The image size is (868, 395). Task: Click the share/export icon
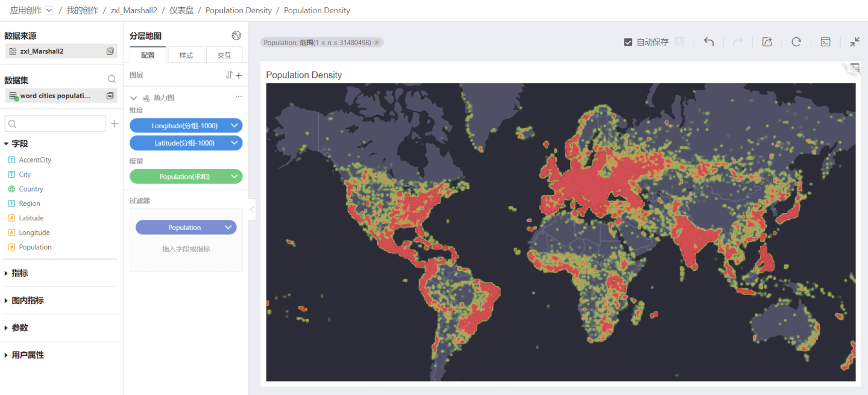click(x=767, y=42)
